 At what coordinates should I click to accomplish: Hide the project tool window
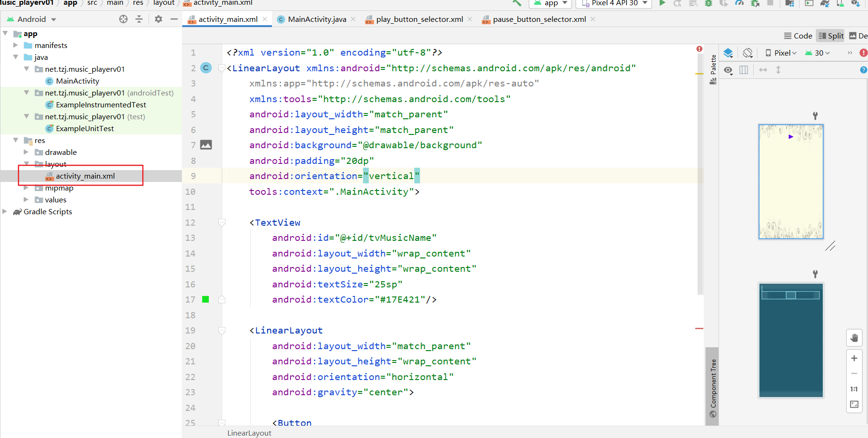coord(174,19)
